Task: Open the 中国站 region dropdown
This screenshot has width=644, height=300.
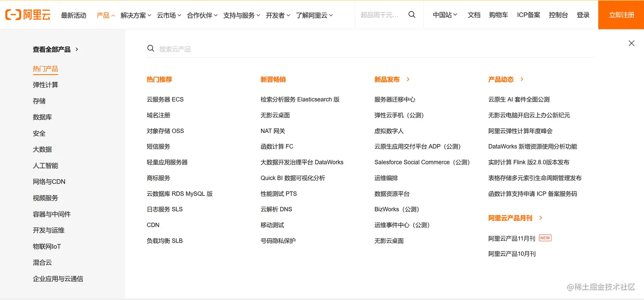Action: coord(445,15)
